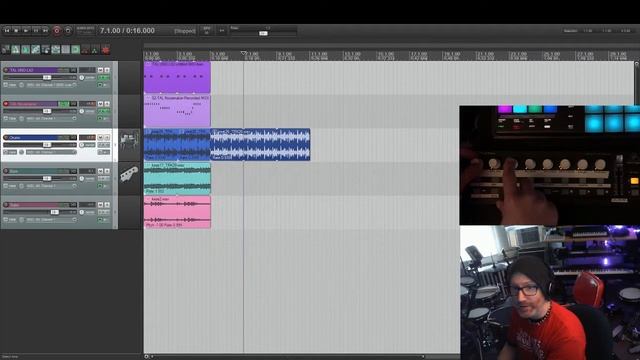Open Drums track input channel dropdown
640x360 pixels.
(x=51, y=152)
